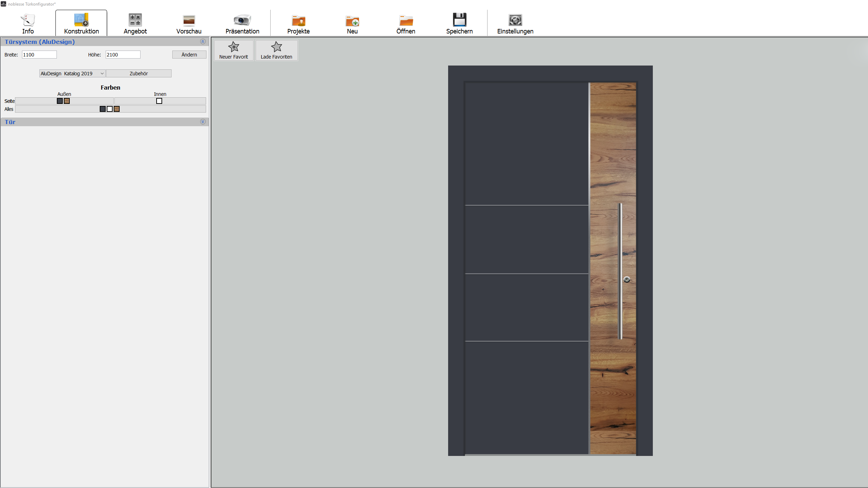Start Präsentation projector mode
Screen dimensions: 868x488
[242, 20]
